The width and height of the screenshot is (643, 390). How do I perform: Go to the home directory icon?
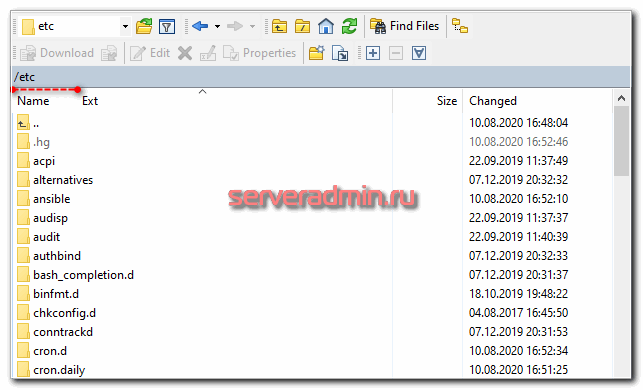point(326,27)
